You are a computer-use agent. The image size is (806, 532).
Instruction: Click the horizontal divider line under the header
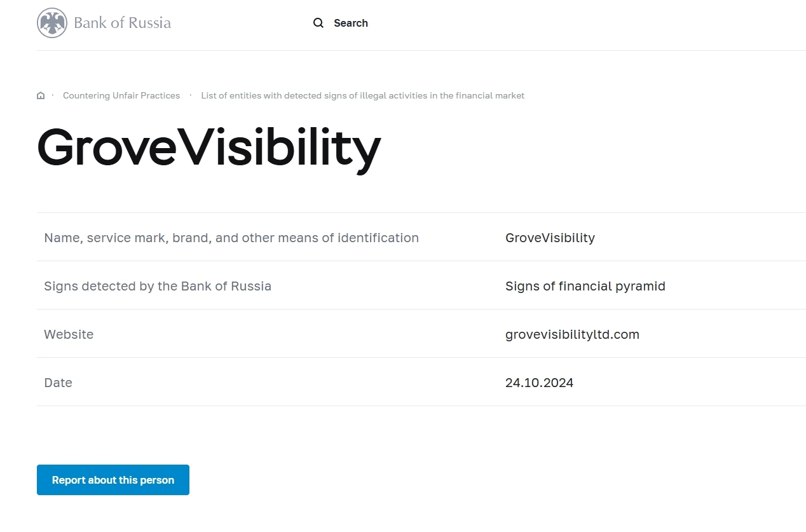coord(421,50)
